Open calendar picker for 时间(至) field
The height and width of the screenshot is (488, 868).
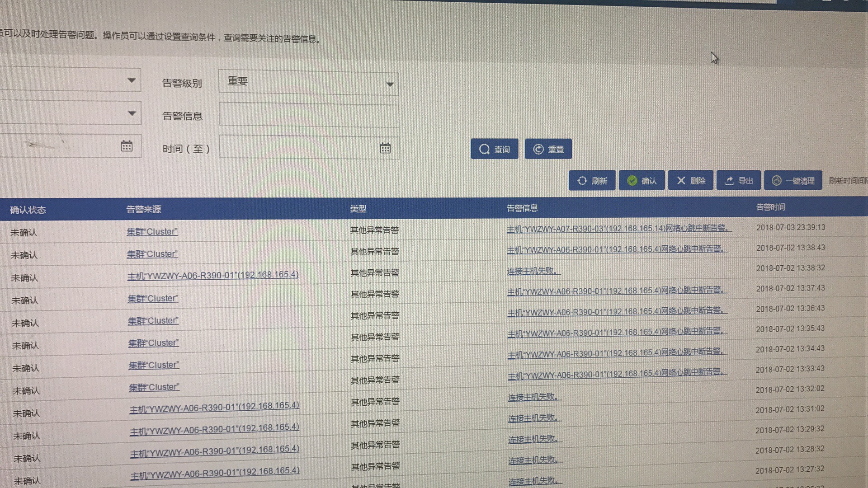[385, 148]
